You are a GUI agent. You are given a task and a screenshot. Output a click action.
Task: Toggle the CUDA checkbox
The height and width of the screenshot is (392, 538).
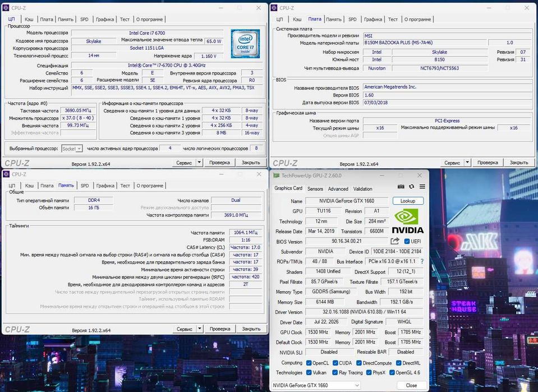(335, 363)
